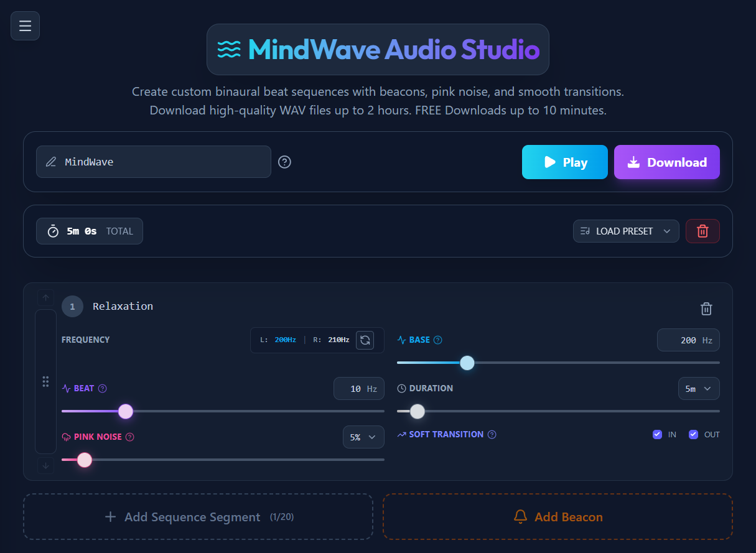The width and height of the screenshot is (756, 553).
Task: Click the duration clock icon
Action: pyautogui.click(x=401, y=388)
